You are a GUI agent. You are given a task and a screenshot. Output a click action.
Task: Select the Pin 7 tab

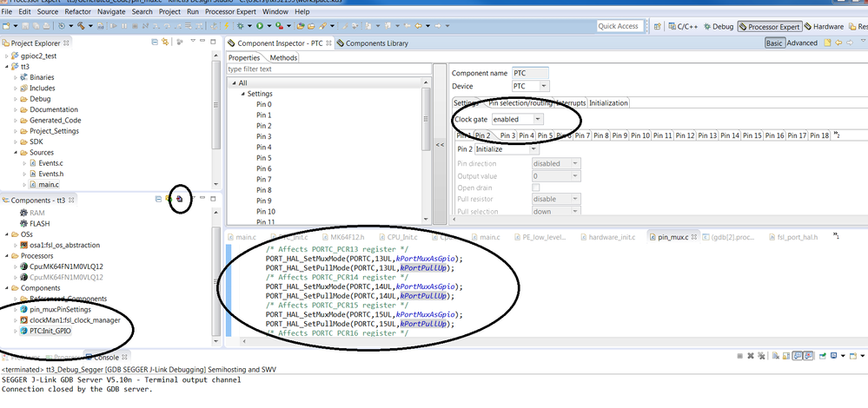582,135
